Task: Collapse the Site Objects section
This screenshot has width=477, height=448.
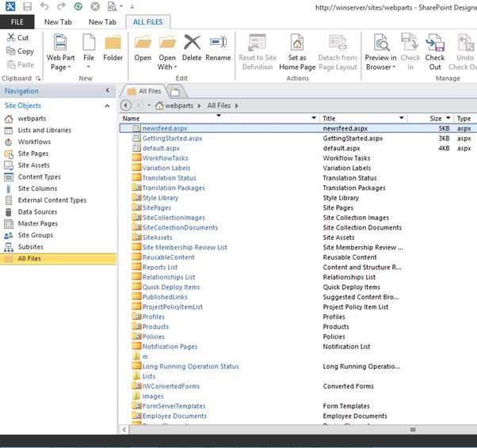Action: [x=107, y=106]
